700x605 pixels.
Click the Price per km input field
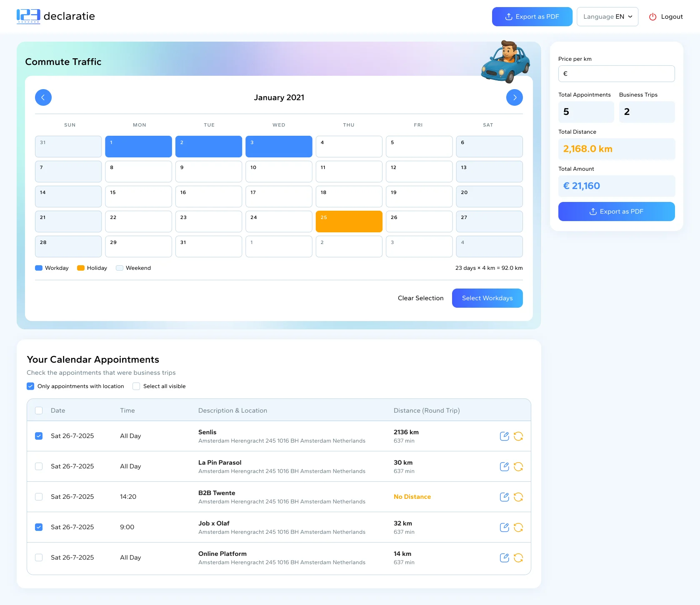(x=616, y=74)
